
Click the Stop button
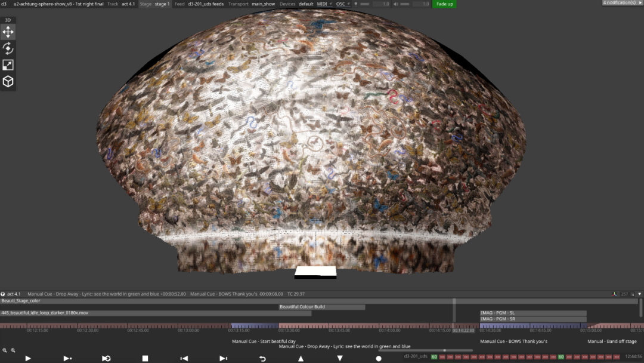pos(145,358)
